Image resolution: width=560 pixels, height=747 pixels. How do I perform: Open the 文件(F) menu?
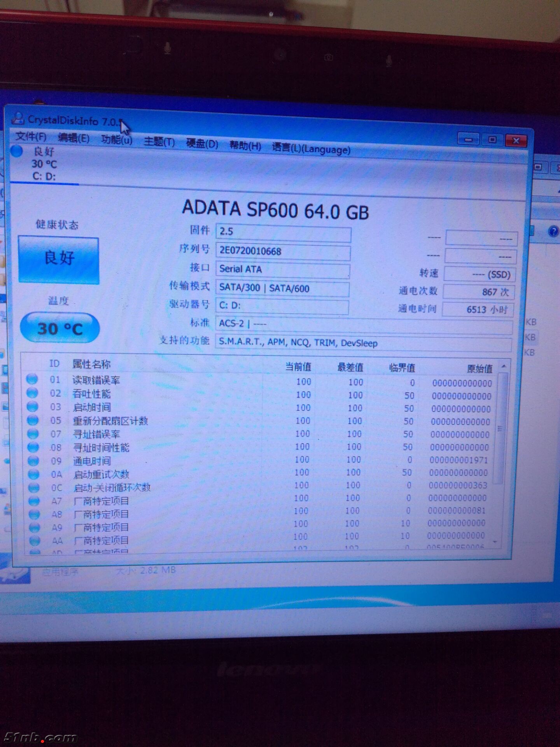tap(31, 137)
